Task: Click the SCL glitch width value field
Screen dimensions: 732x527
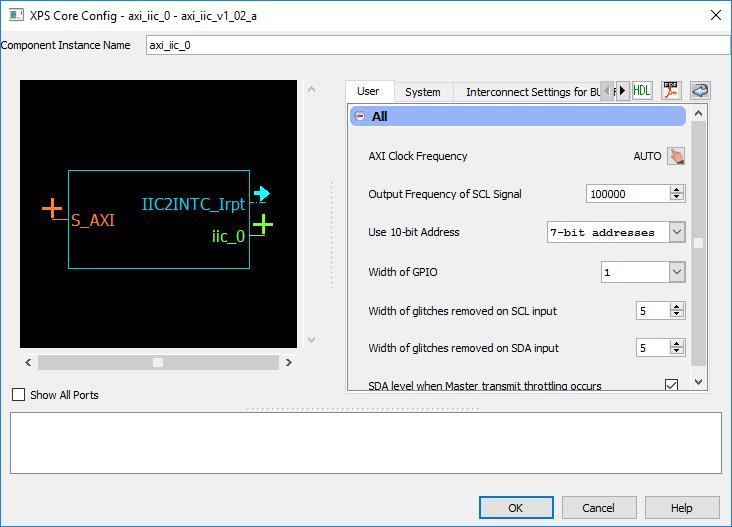Action: point(653,311)
